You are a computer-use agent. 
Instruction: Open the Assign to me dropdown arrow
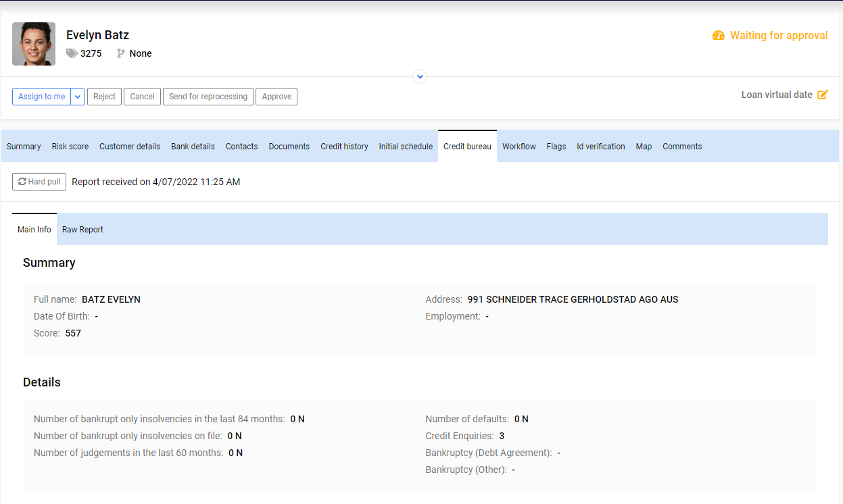click(x=77, y=97)
